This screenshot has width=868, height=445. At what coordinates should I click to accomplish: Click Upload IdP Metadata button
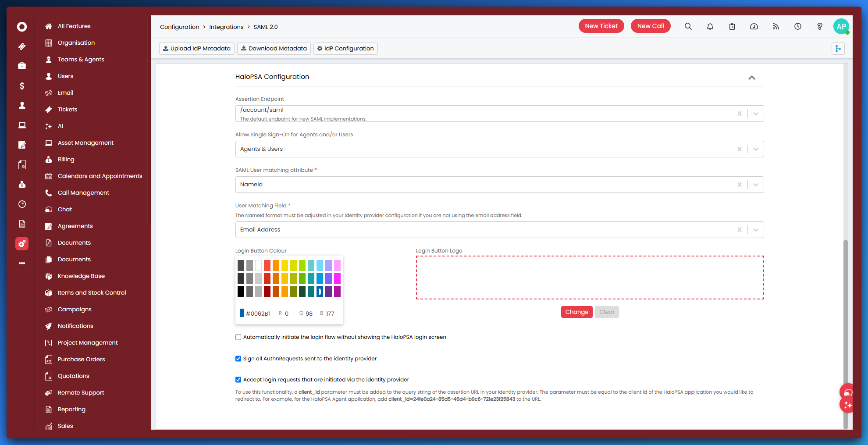tap(197, 49)
